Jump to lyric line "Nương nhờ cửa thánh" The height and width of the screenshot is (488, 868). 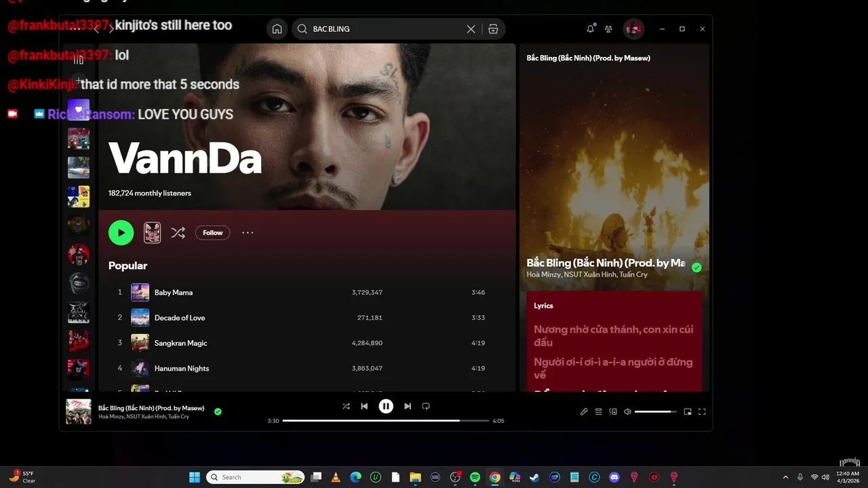613,335
